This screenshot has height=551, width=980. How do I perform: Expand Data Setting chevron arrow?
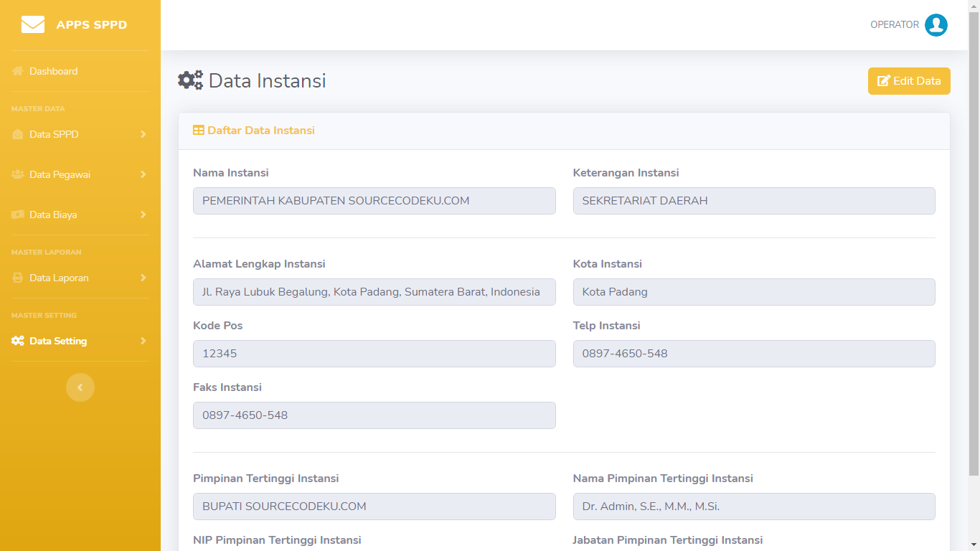click(x=143, y=341)
